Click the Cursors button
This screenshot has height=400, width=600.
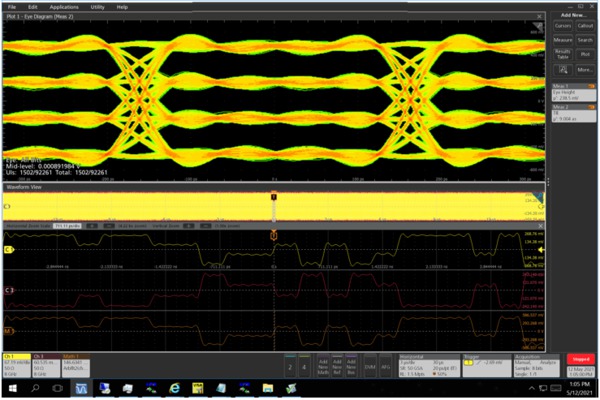tap(562, 25)
